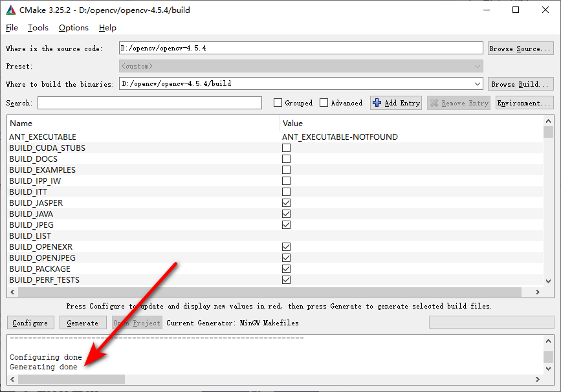Enable the BUILD_DOCS checkbox
This screenshot has height=392, width=561.
coord(286,158)
